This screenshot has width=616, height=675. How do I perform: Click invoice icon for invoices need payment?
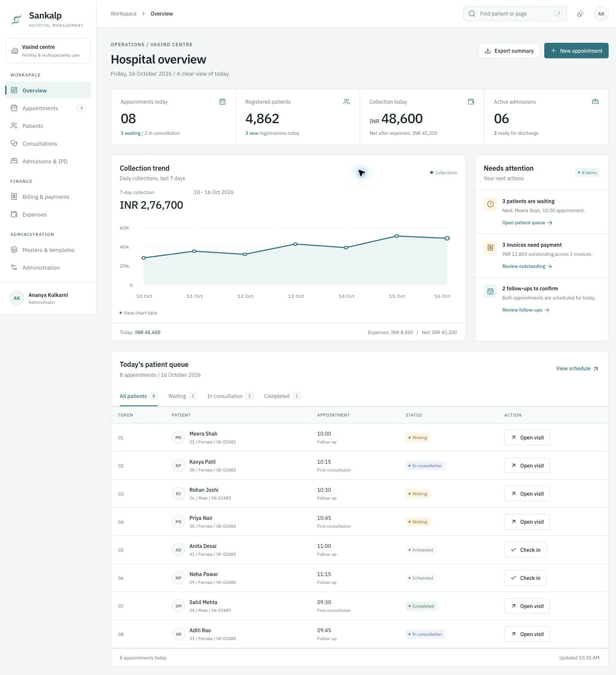[x=490, y=248]
